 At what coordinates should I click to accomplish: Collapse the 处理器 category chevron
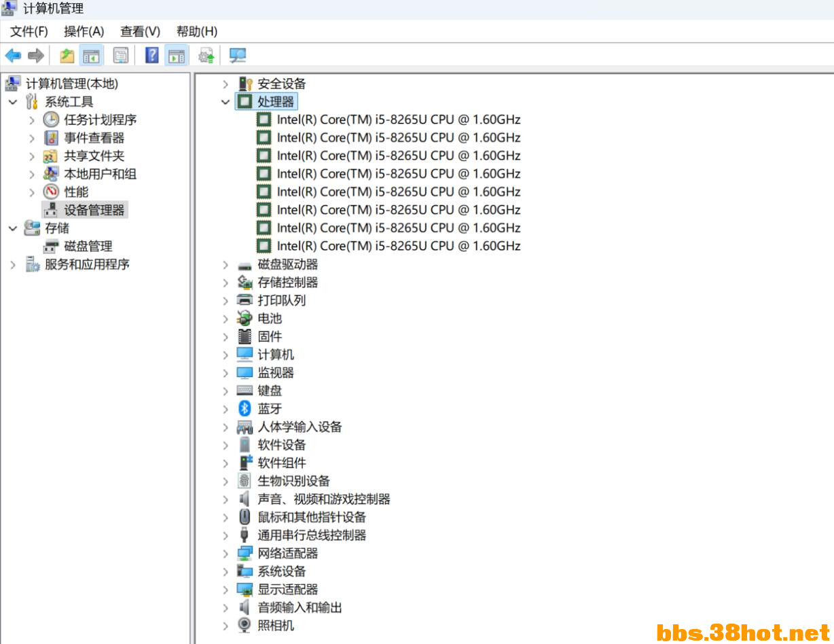click(x=225, y=102)
